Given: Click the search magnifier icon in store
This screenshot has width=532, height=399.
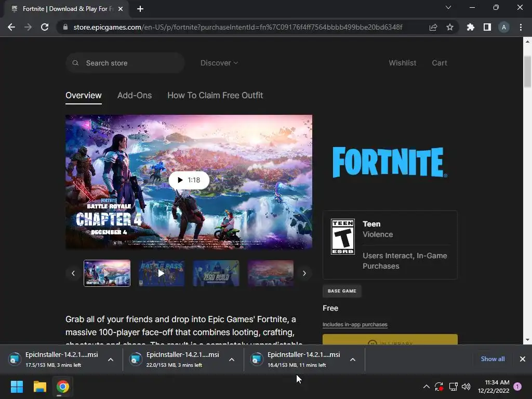Looking at the screenshot, I should [x=76, y=63].
